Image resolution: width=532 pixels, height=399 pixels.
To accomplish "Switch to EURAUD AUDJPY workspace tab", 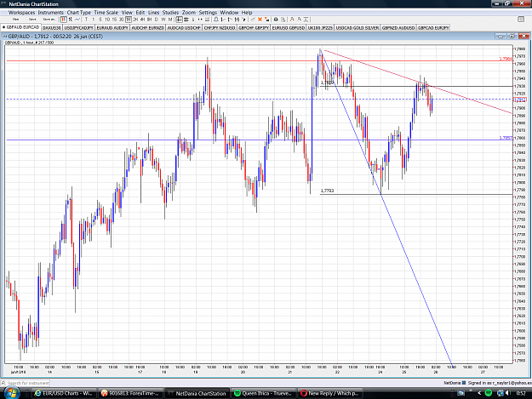I will coord(112,27).
